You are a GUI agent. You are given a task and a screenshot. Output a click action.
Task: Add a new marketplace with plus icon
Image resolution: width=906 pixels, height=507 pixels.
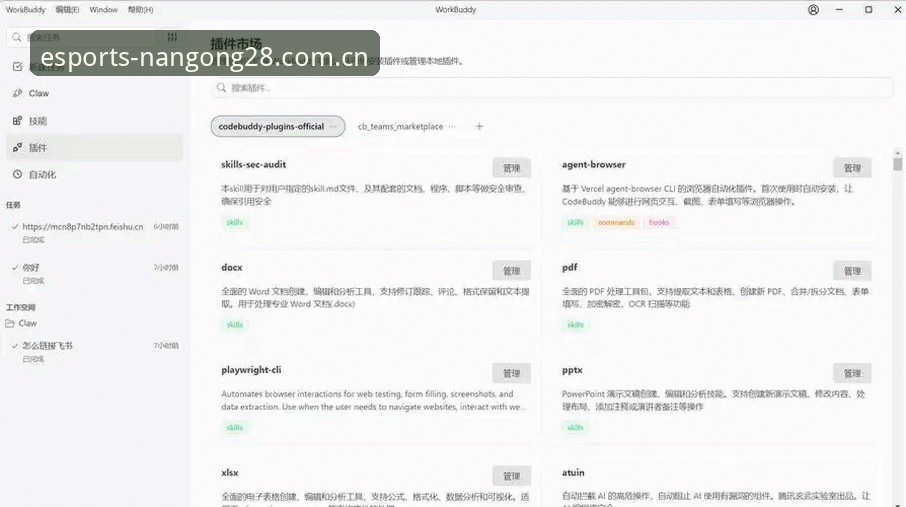pyautogui.click(x=479, y=127)
